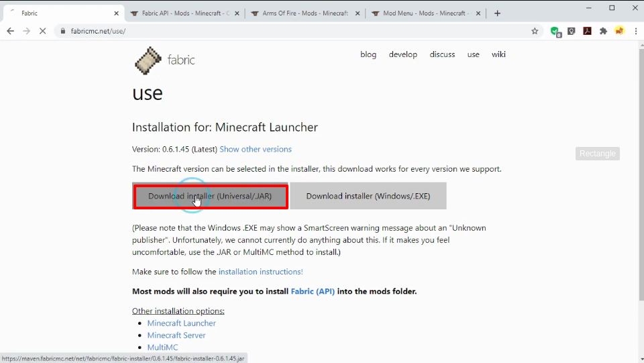Screen dimensions: 644x363
Task: Bookmark this page with the star icon
Action: [535, 31]
